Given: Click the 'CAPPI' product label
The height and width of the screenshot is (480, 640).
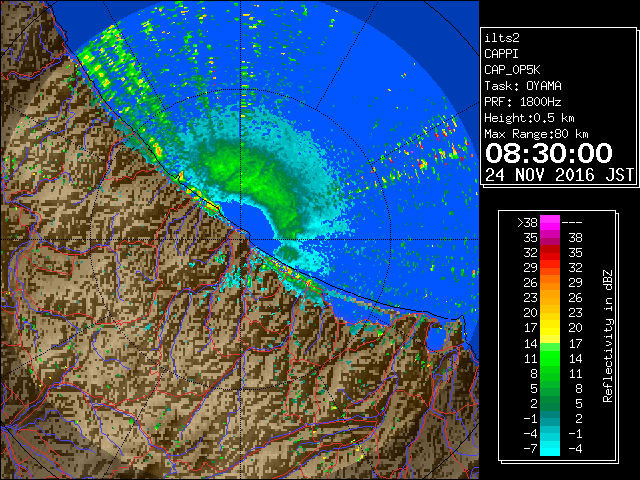Looking at the screenshot, I should point(501,54).
